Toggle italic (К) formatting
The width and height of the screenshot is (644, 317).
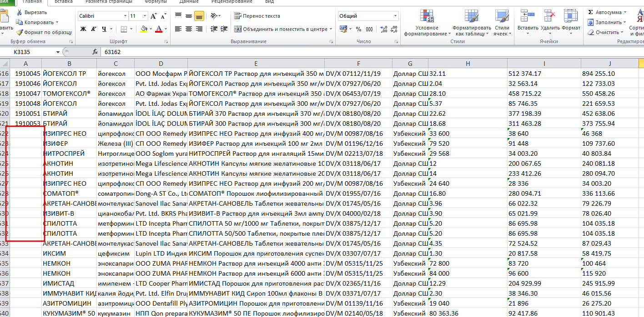(94, 29)
